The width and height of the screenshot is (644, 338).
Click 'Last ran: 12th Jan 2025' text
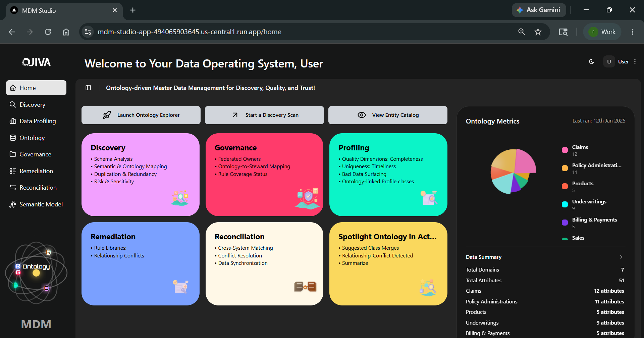coord(599,121)
